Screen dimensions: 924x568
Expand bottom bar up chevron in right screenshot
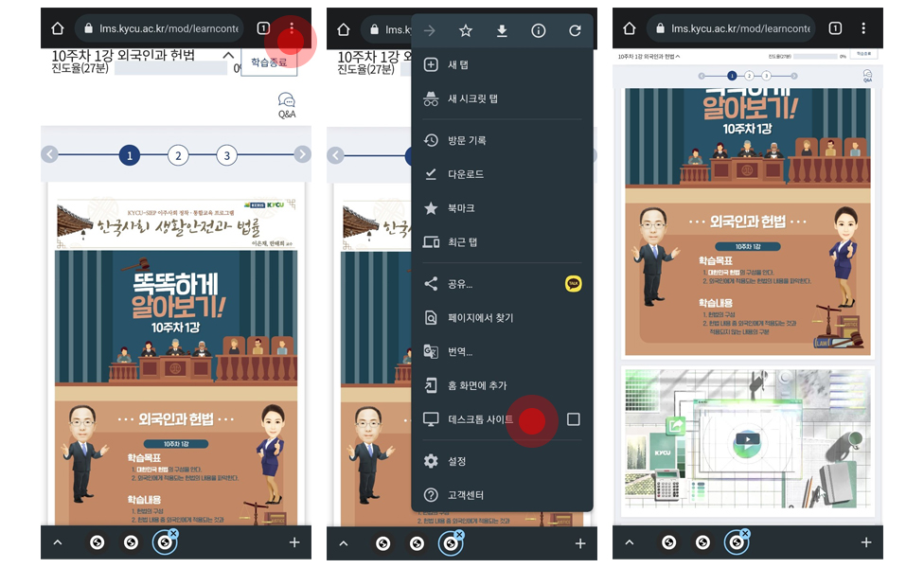tap(630, 542)
